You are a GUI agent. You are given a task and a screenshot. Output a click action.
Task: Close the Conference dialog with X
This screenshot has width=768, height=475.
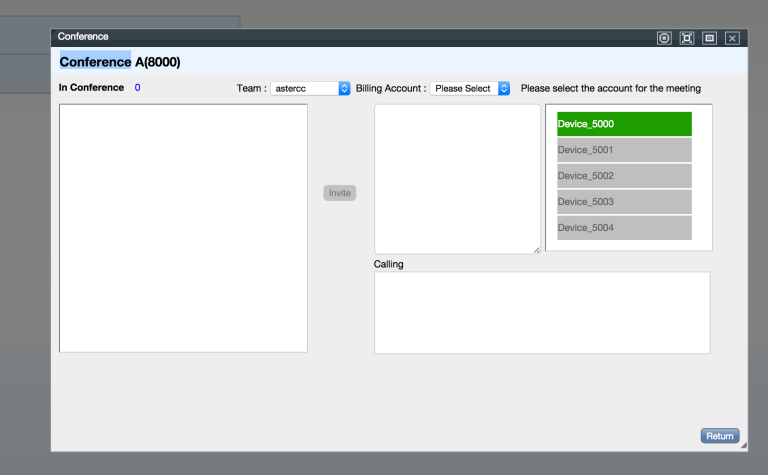point(732,38)
